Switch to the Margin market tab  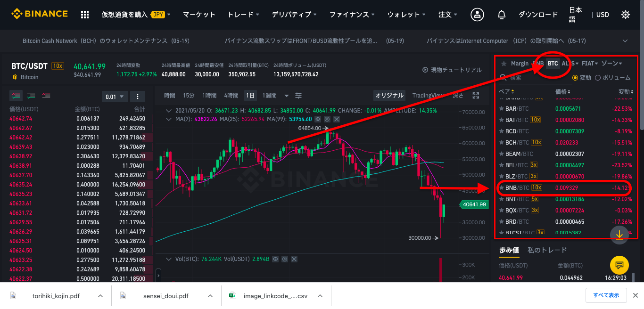(520, 63)
